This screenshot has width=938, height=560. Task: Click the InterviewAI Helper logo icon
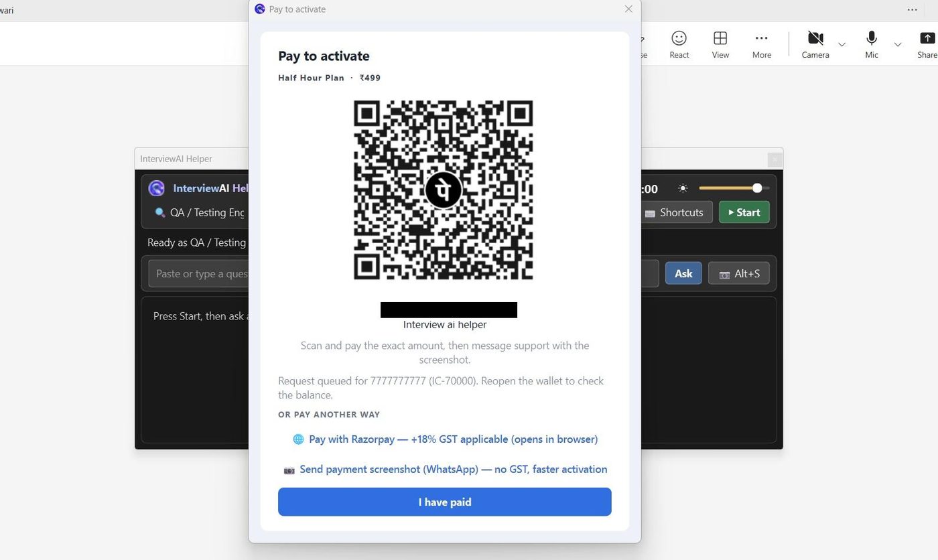[x=157, y=188]
